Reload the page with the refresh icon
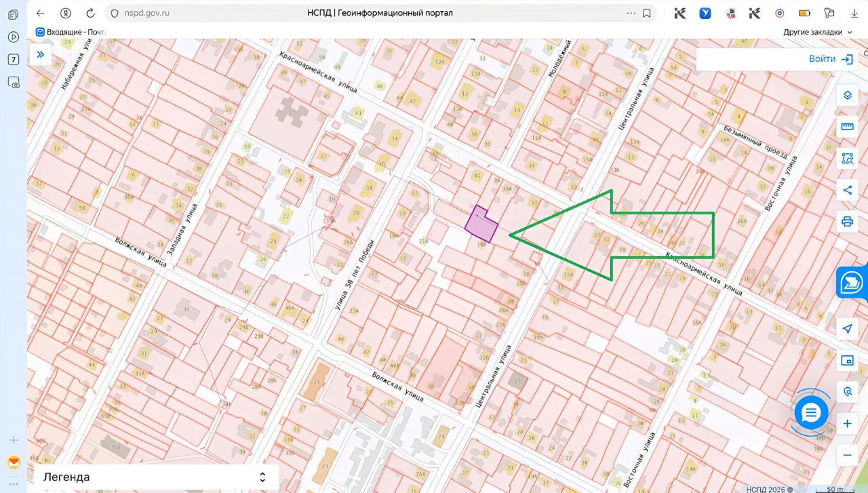The width and height of the screenshot is (868, 493). point(91,13)
